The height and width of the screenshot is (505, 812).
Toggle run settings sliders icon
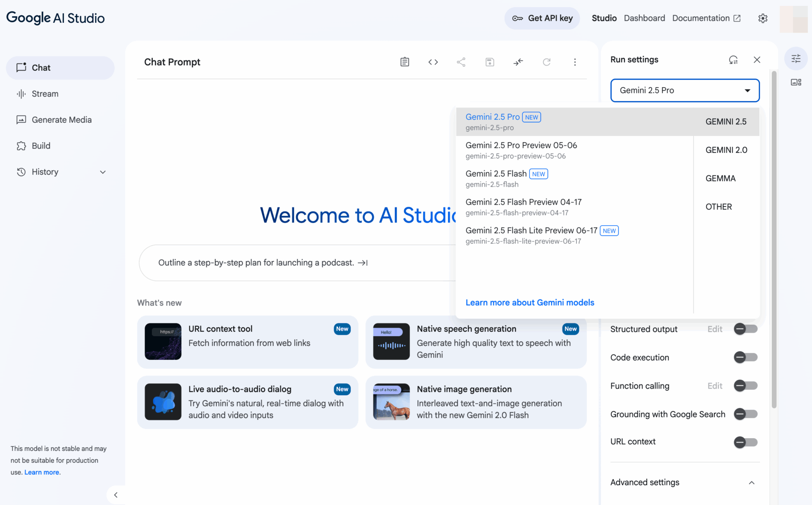click(796, 59)
